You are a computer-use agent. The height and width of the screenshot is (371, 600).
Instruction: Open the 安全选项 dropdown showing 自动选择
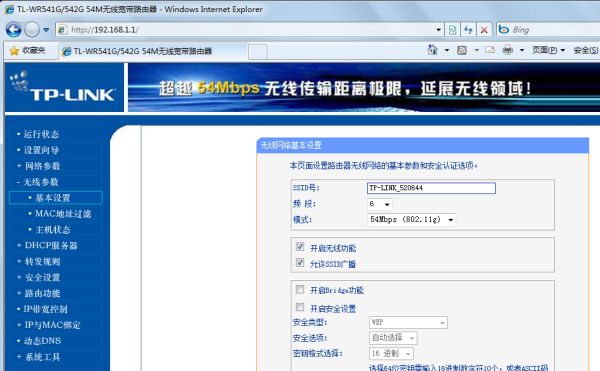[x=393, y=338]
